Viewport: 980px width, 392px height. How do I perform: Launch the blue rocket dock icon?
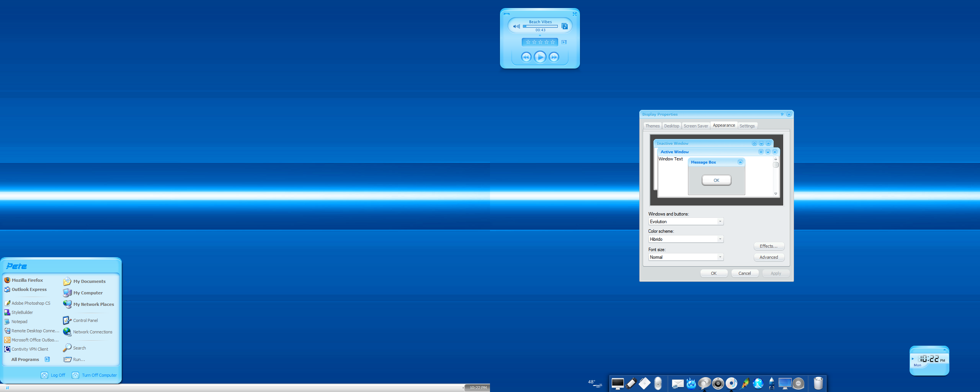[772, 383]
